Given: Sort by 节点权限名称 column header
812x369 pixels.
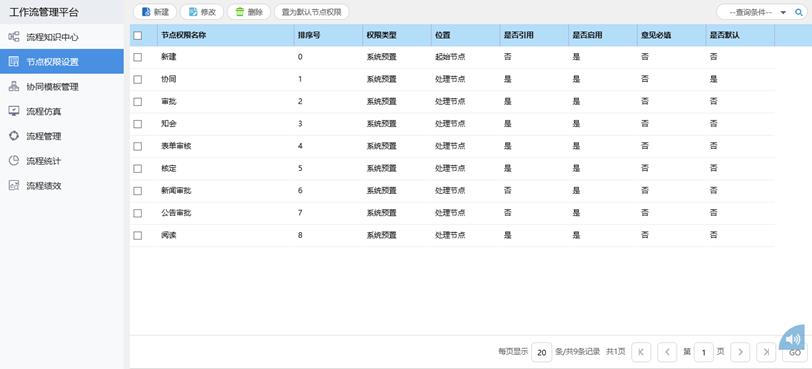Looking at the screenshot, I should click(x=225, y=36).
